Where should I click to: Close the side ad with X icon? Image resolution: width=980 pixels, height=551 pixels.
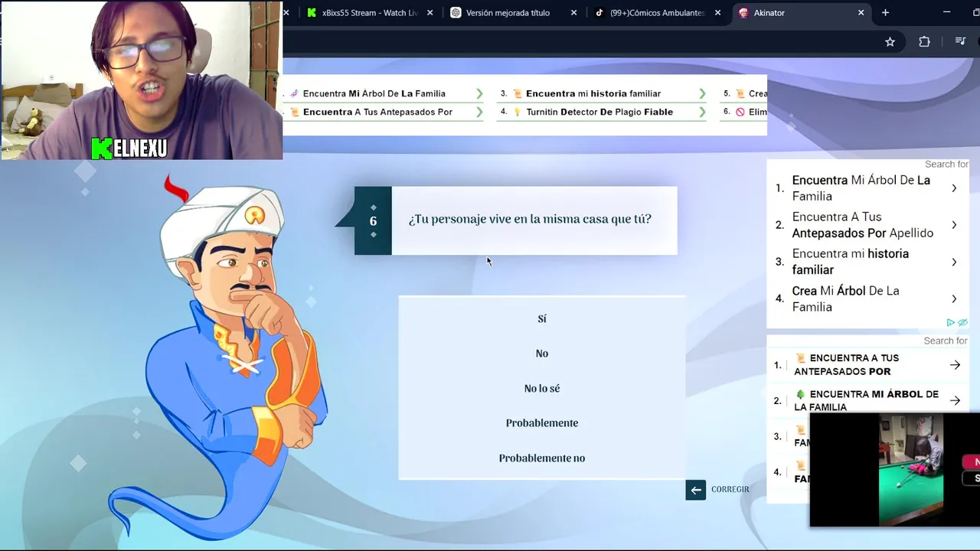[963, 323]
